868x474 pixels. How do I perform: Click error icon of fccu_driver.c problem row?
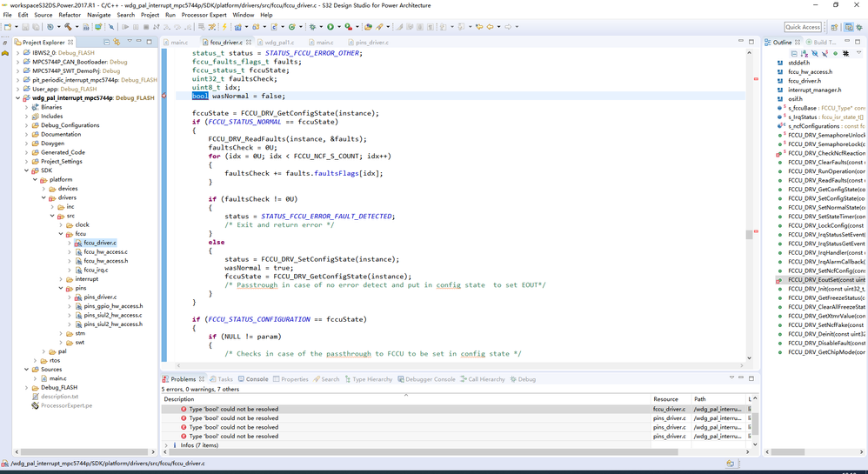click(184, 410)
